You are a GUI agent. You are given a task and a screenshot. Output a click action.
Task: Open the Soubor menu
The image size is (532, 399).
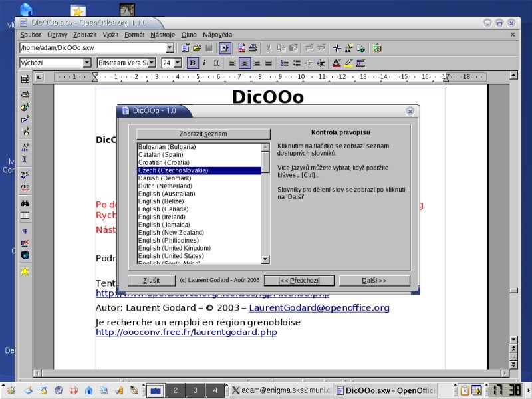31,35
